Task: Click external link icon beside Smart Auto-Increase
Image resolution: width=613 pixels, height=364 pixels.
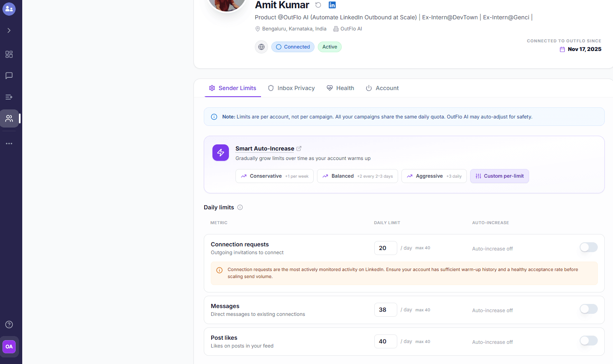Action: point(299,148)
